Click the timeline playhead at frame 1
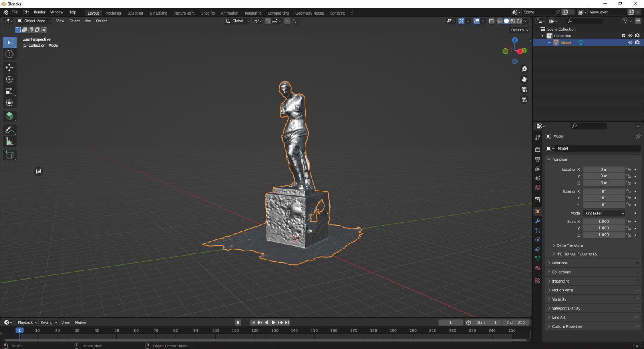 click(19, 330)
